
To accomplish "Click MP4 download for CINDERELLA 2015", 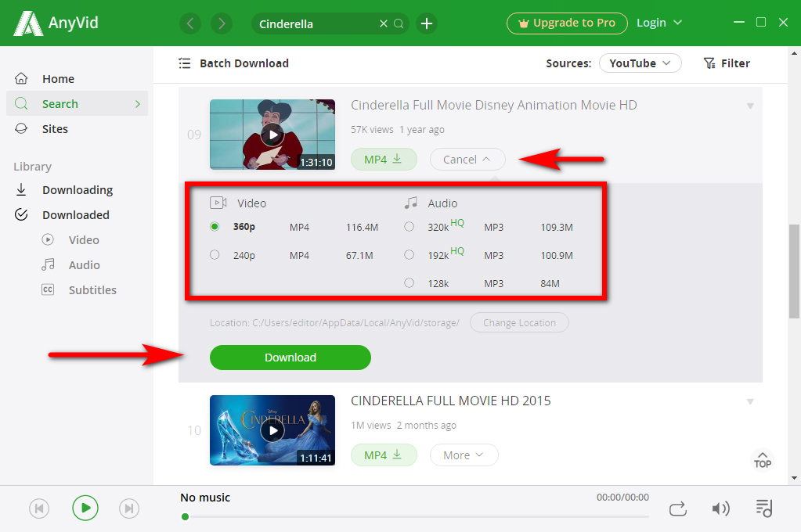I will [384, 455].
